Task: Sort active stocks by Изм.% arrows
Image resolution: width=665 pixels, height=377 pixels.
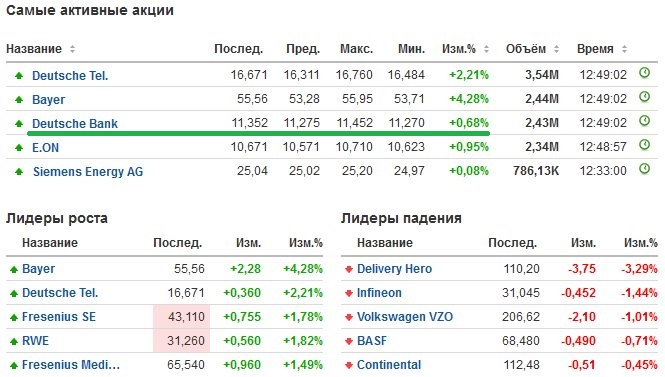Action: coord(486,49)
